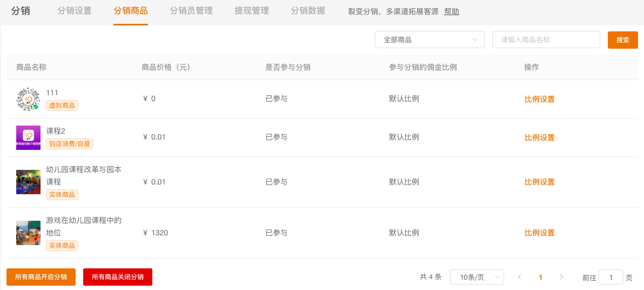
Task: Focus the product name search field
Action: 546,39
